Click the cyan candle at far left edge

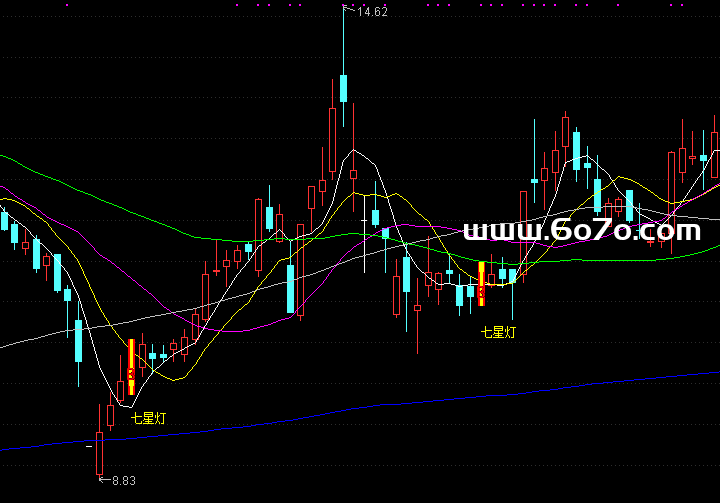(x=4, y=220)
